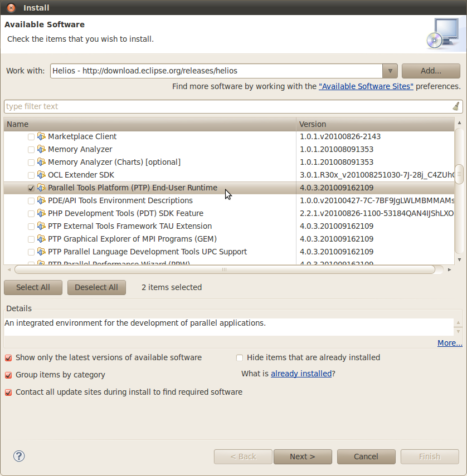467x476 pixels.
Task: Click the Add... button
Action: [431, 71]
